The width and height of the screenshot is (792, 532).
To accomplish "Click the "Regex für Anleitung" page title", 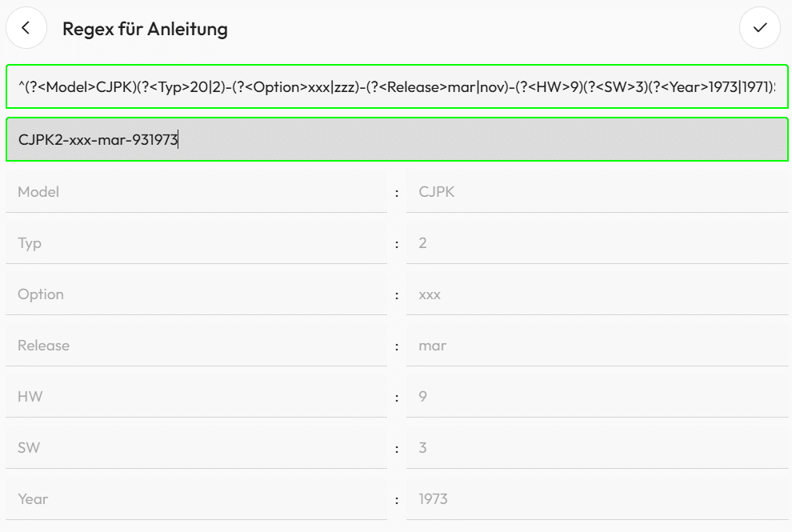I will coord(145,29).
